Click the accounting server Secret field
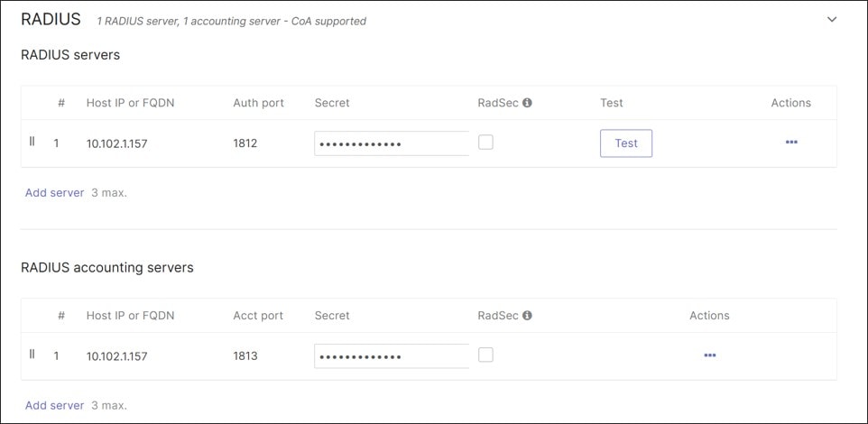The height and width of the screenshot is (424, 868). [x=391, y=356]
